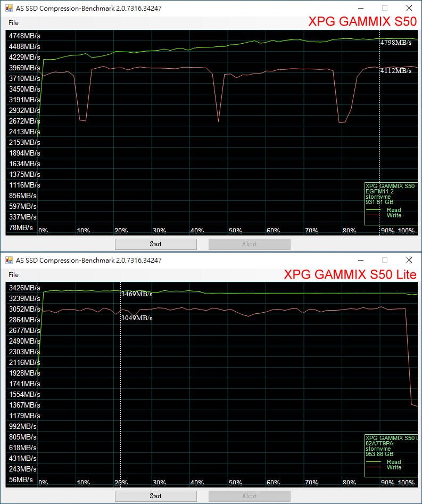Click EGFM11.2 firmware text in legend
422x504 pixels.
[379, 192]
